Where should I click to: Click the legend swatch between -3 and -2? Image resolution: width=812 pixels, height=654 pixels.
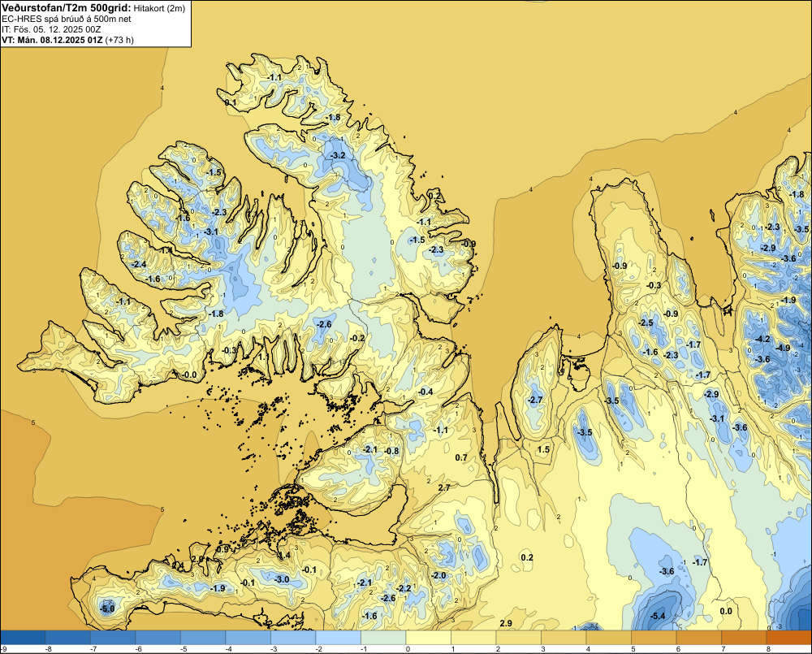click(294, 637)
